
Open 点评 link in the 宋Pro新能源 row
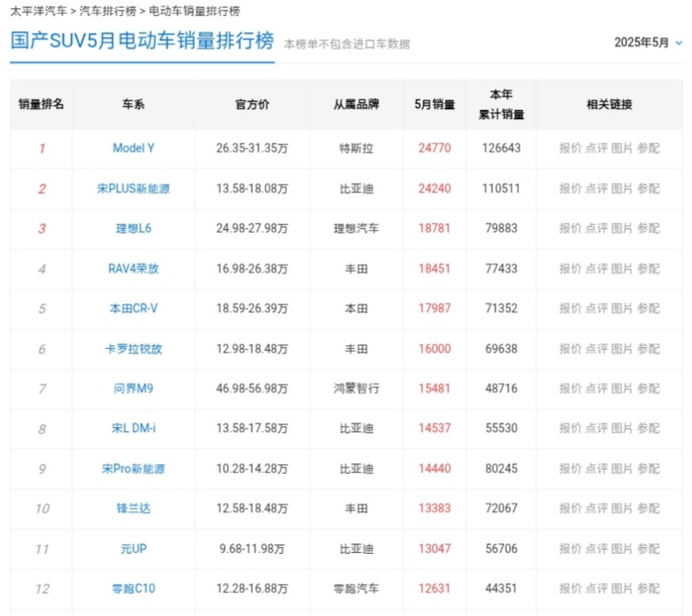pos(596,469)
